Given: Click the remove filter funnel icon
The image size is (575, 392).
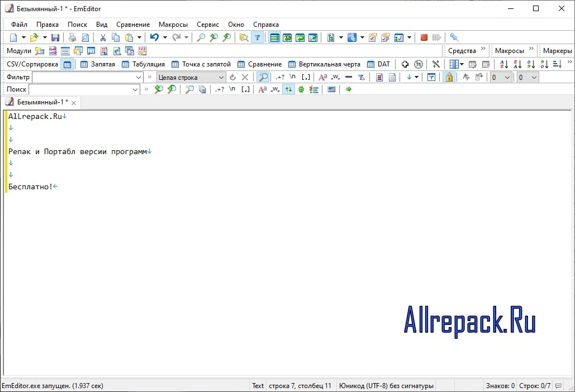Looking at the screenshot, I should 362,77.
